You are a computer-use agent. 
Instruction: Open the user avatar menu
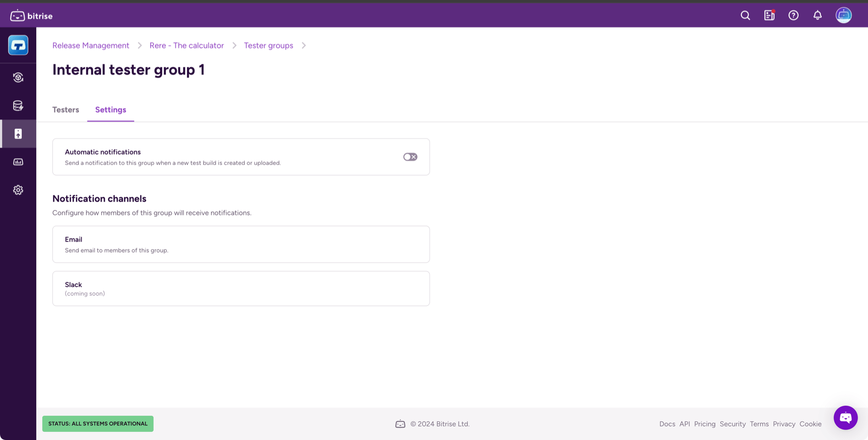point(844,15)
